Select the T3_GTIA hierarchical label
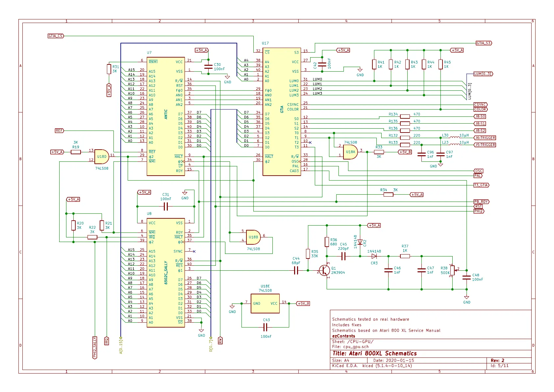Image resolution: width=554 pixels, height=392 pixels. coord(482,185)
